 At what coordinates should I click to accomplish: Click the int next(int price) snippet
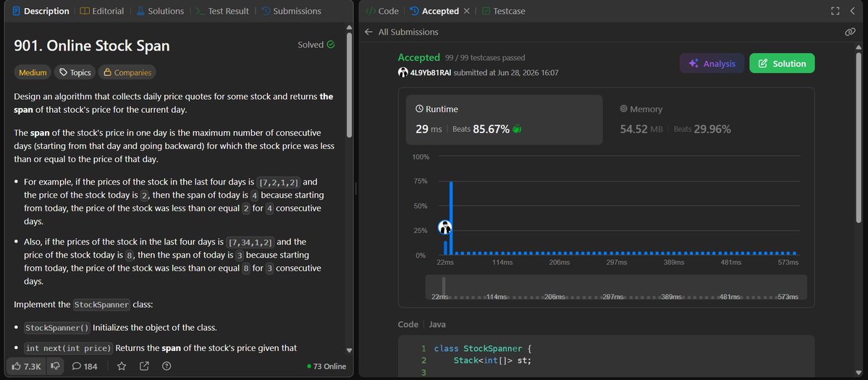click(x=69, y=348)
